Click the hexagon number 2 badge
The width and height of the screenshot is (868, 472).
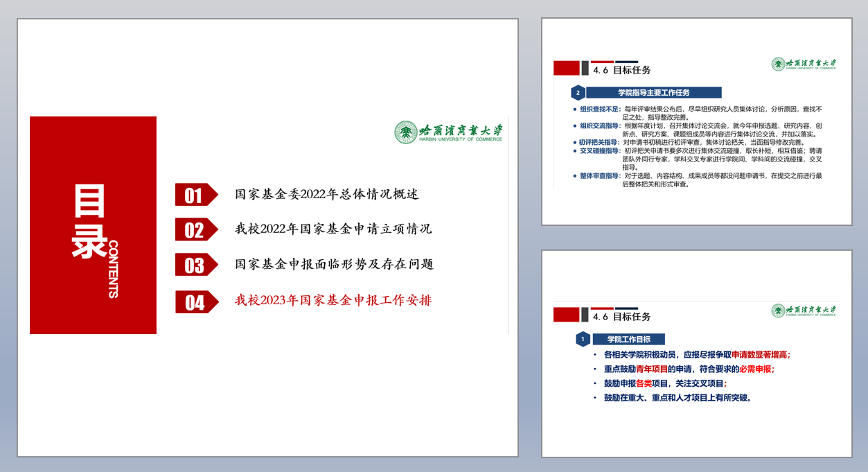pos(578,93)
